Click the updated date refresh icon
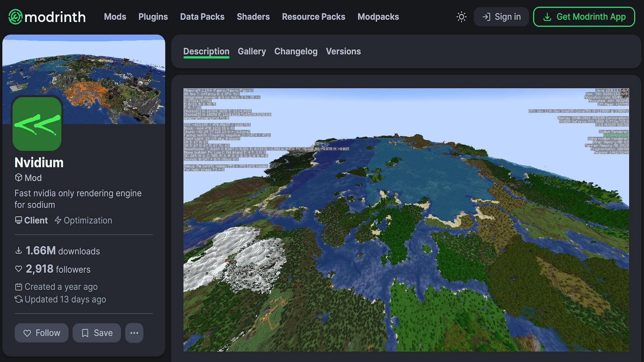644x362 pixels. 18,299
